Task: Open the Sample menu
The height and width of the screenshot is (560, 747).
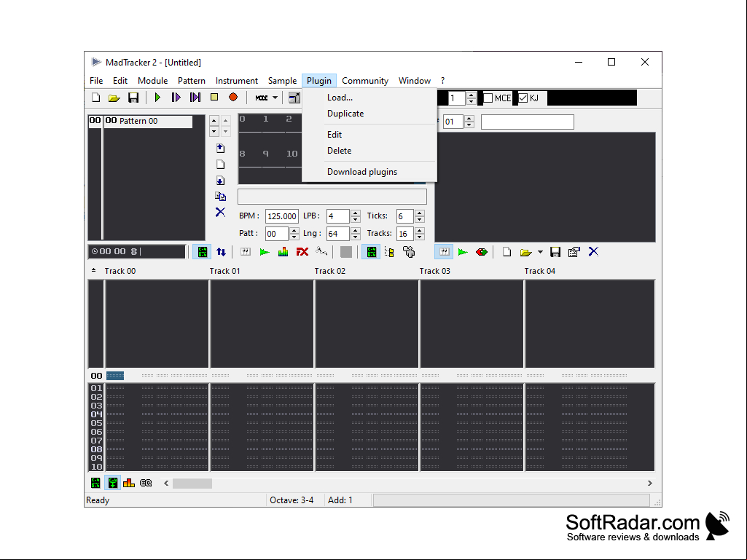Action: click(x=282, y=81)
